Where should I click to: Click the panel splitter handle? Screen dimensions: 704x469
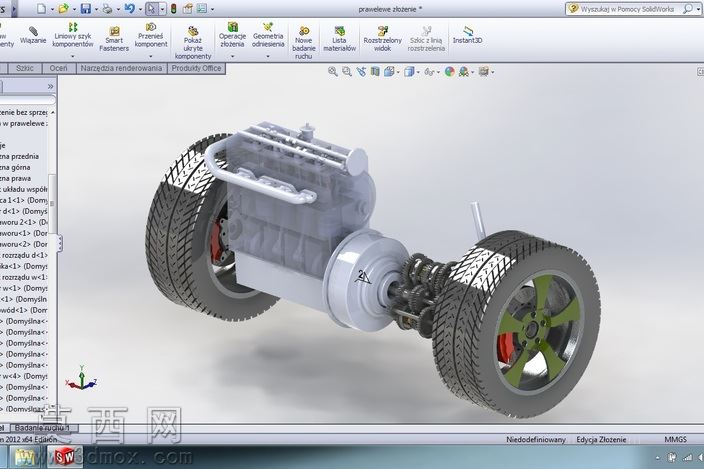click(x=59, y=244)
